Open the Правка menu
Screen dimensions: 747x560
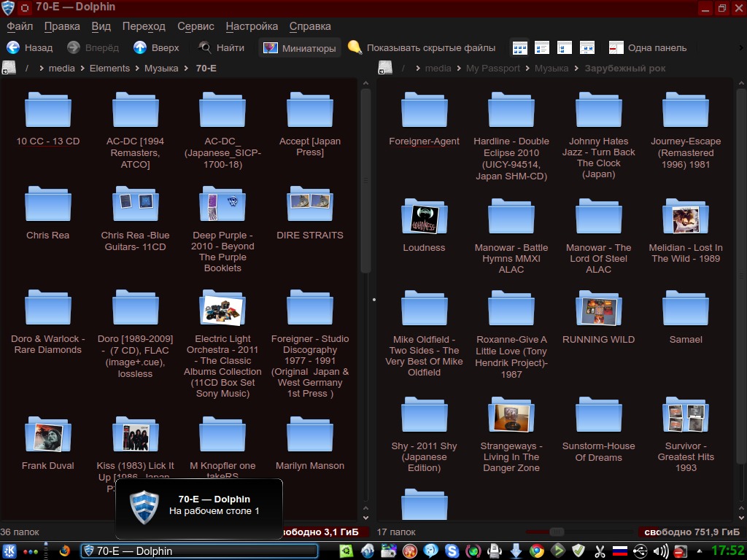pos(62,26)
